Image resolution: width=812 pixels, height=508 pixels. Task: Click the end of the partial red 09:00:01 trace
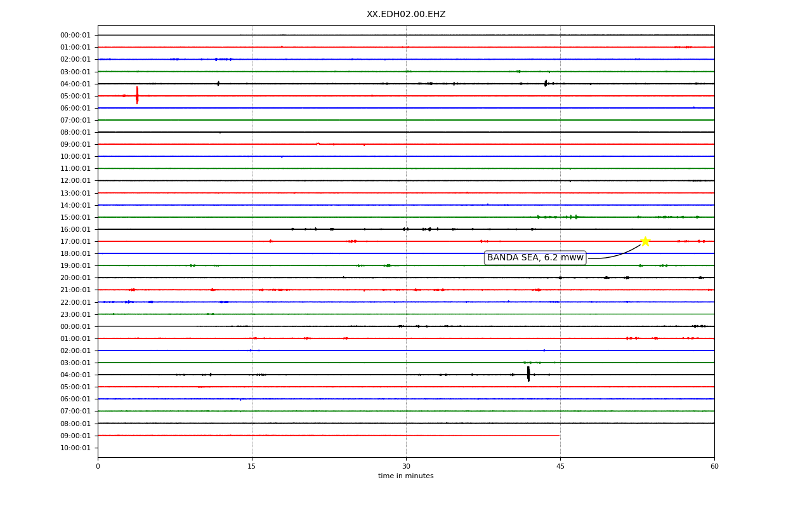point(559,435)
